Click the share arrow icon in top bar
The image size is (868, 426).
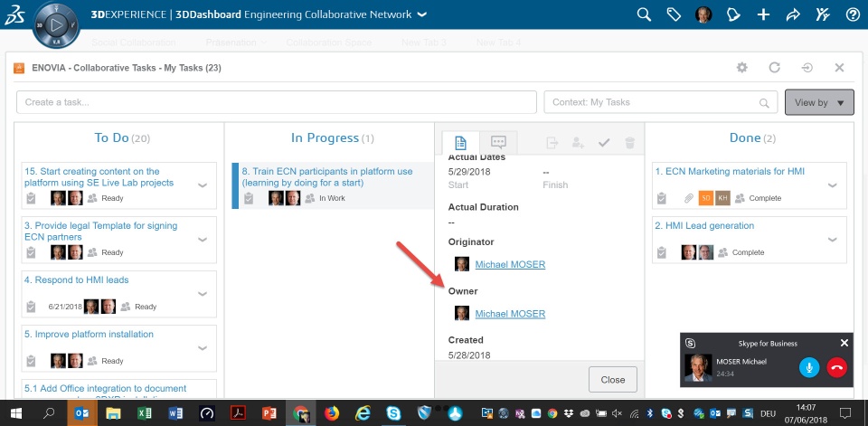click(793, 15)
